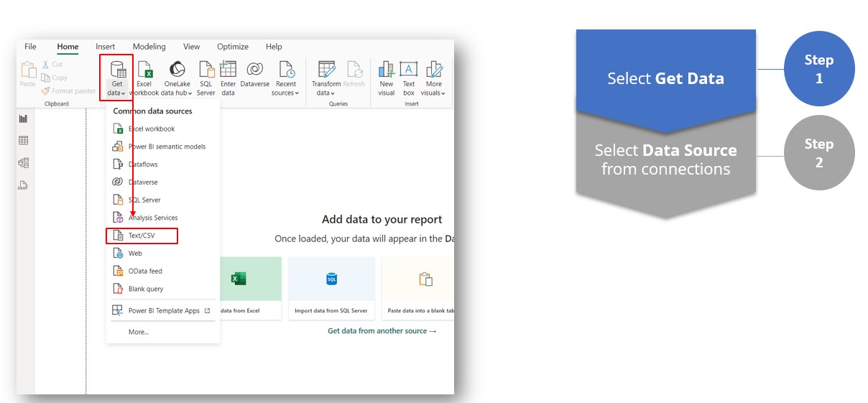868x403 pixels.
Task: Click the Analysis Services icon in list
Action: [x=118, y=218]
